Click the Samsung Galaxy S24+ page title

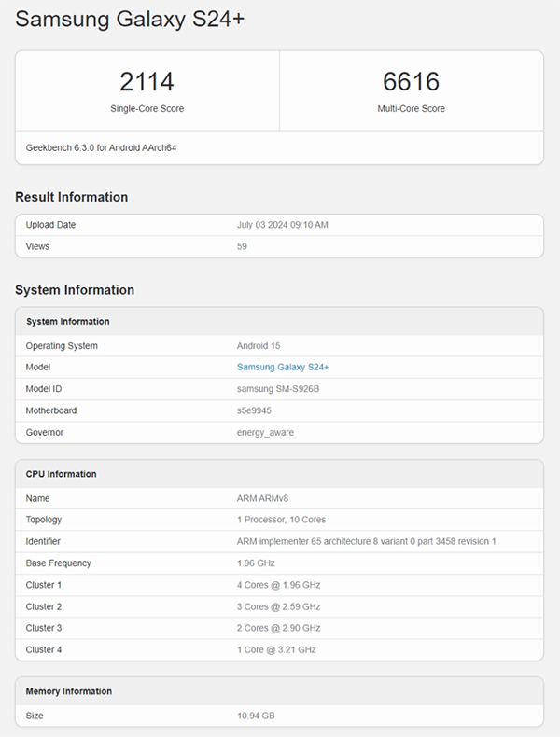point(130,20)
